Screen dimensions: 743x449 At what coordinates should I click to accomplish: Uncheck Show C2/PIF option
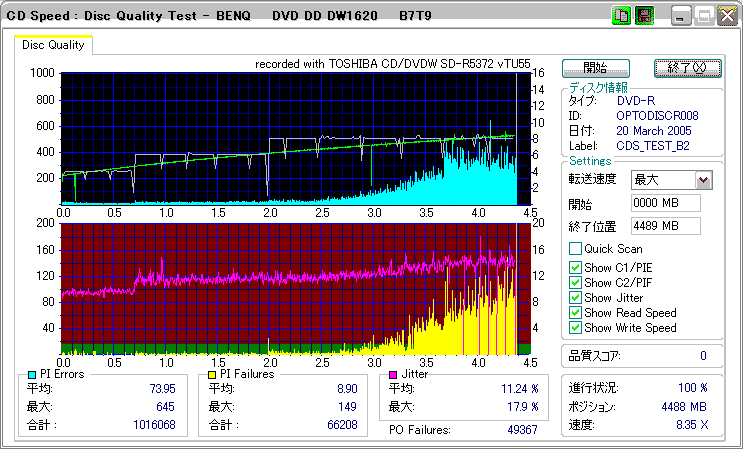tap(575, 282)
